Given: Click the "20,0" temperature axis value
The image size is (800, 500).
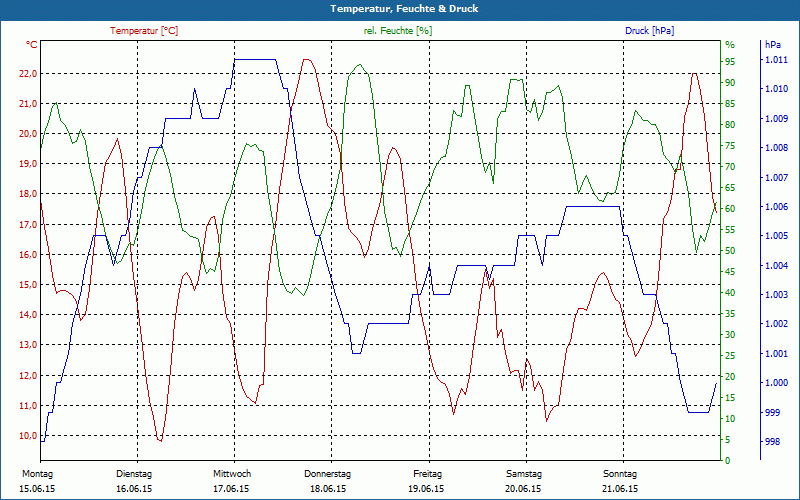Looking at the screenshot, I should point(29,134).
